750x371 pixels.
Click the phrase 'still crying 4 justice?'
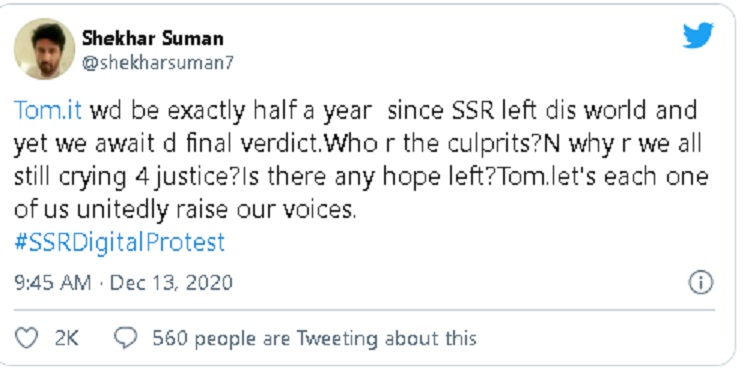point(128,176)
